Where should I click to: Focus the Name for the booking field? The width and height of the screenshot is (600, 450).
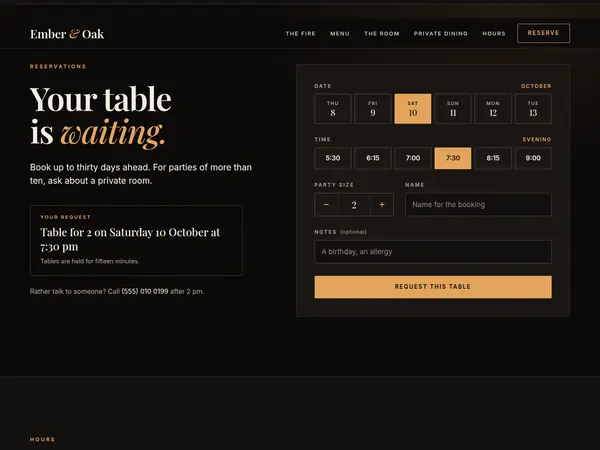coord(478,205)
